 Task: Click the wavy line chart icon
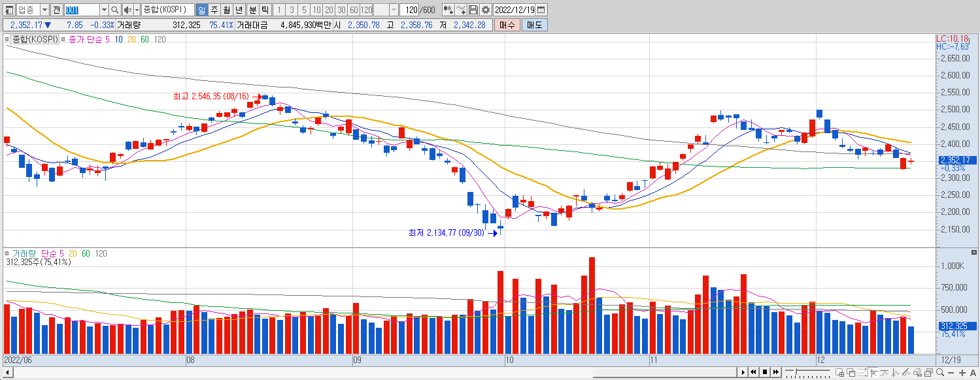[884, 373]
